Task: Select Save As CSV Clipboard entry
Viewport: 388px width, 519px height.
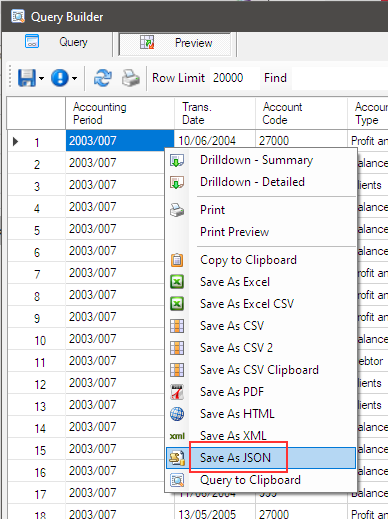Action: (x=261, y=370)
